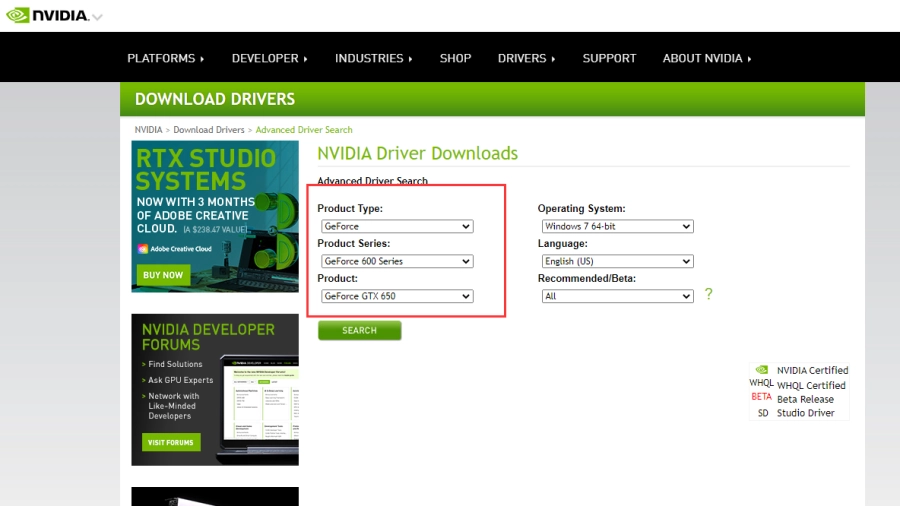Expand the Recommended/Beta dropdown
This screenshot has width=900, height=506.
[x=615, y=296]
